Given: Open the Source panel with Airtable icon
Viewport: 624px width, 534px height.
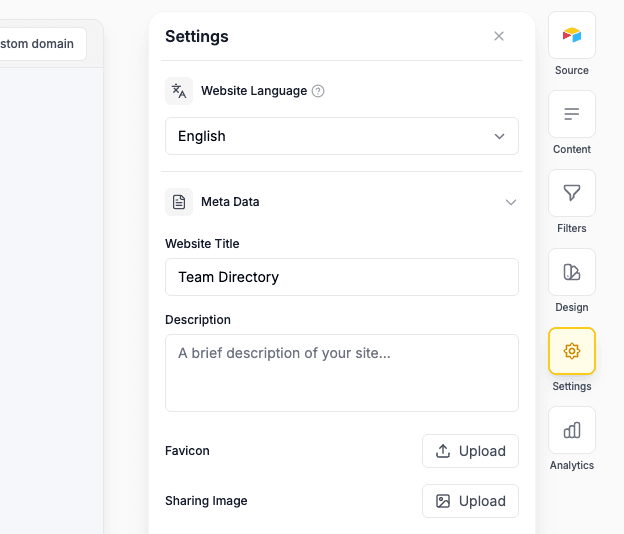Looking at the screenshot, I should click(571, 35).
